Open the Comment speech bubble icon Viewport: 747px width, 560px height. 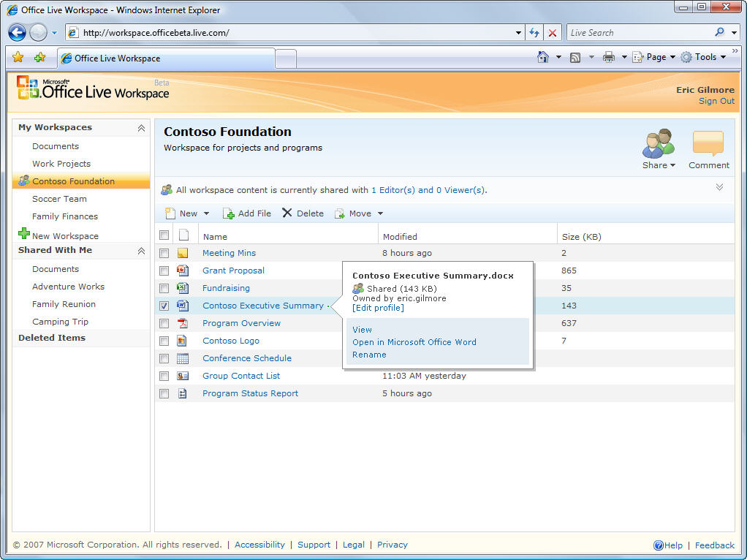point(708,143)
